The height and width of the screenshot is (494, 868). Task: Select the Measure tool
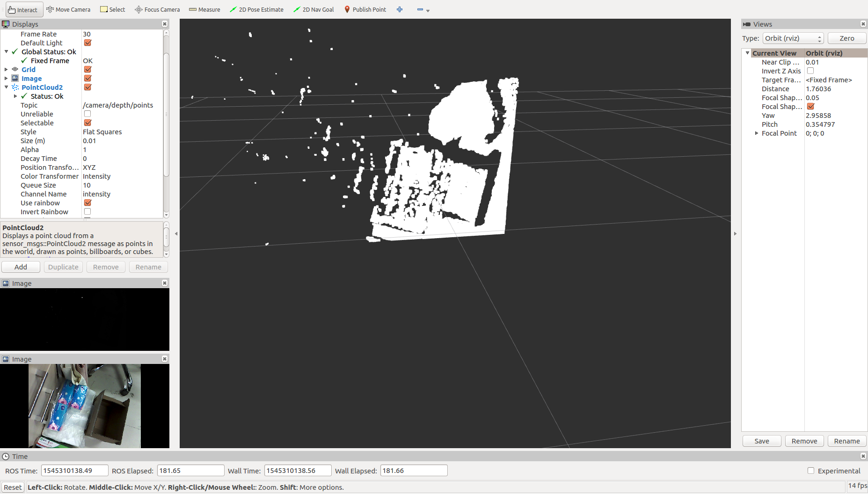pos(204,9)
